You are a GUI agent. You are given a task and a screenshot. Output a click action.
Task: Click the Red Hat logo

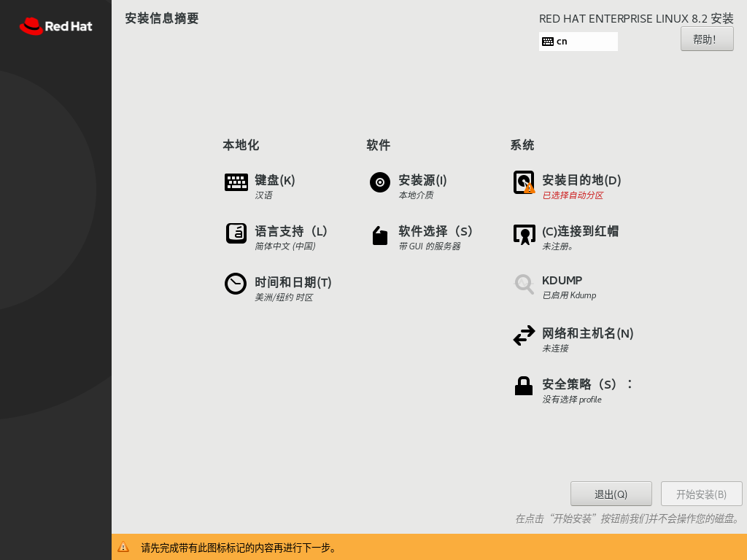coord(55,26)
